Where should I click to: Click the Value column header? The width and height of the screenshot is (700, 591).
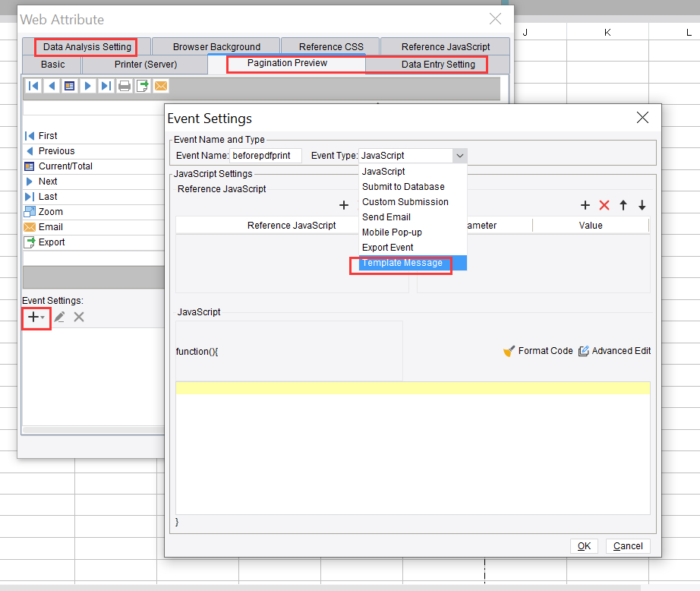591,226
